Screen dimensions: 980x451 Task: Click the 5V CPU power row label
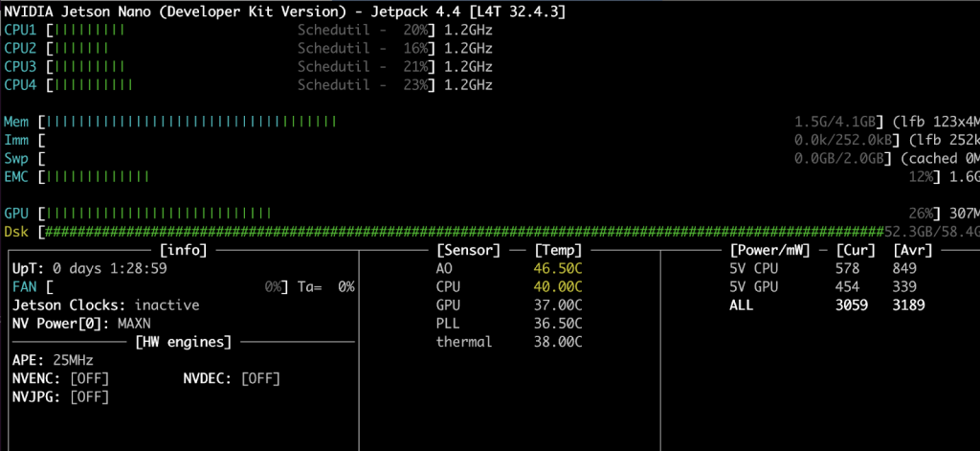pos(754,269)
